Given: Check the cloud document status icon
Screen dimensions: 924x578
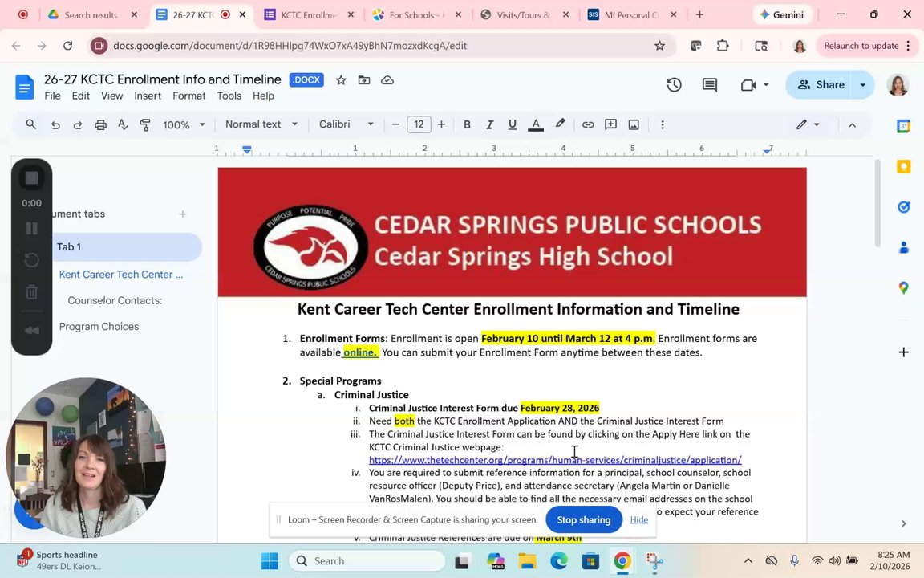Looking at the screenshot, I should 387,80.
